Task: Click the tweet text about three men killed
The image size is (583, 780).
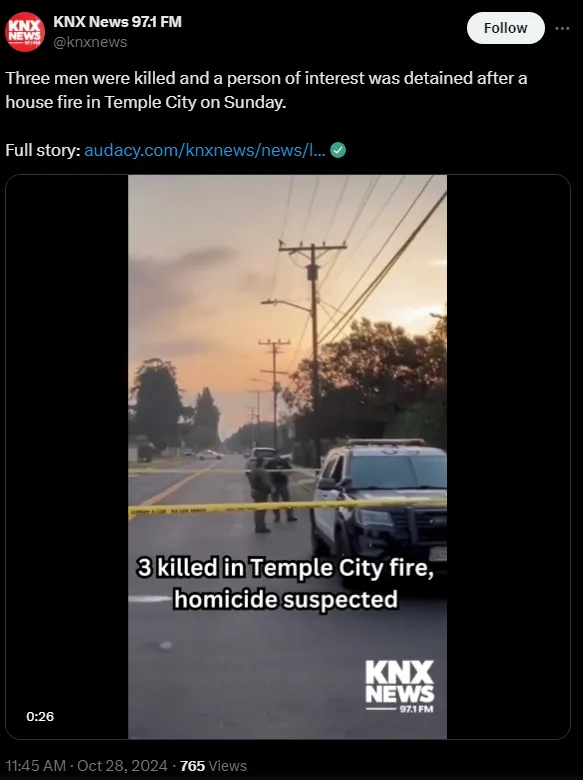Action: tap(266, 90)
